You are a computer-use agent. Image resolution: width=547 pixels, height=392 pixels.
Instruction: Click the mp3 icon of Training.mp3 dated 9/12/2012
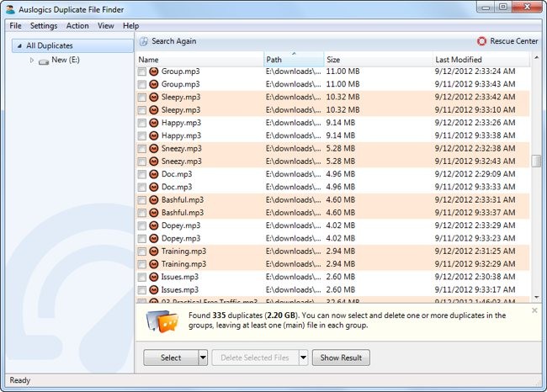(x=153, y=252)
